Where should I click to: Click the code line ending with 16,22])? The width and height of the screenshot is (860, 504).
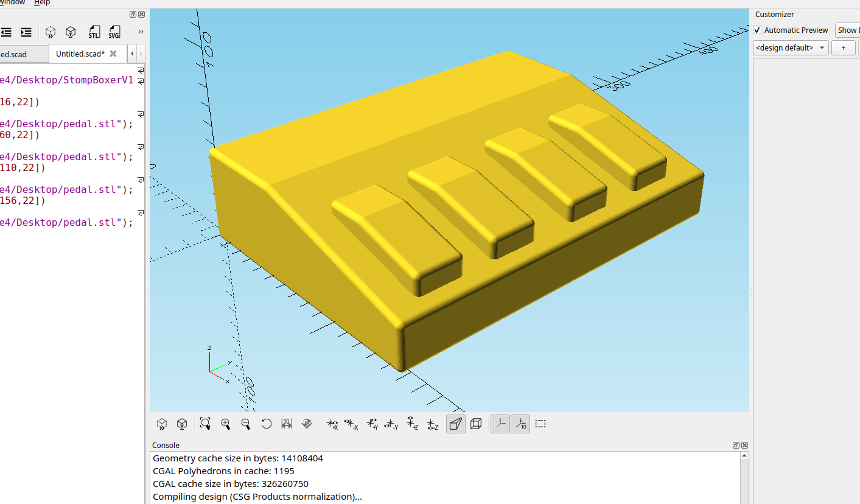[x=19, y=102]
